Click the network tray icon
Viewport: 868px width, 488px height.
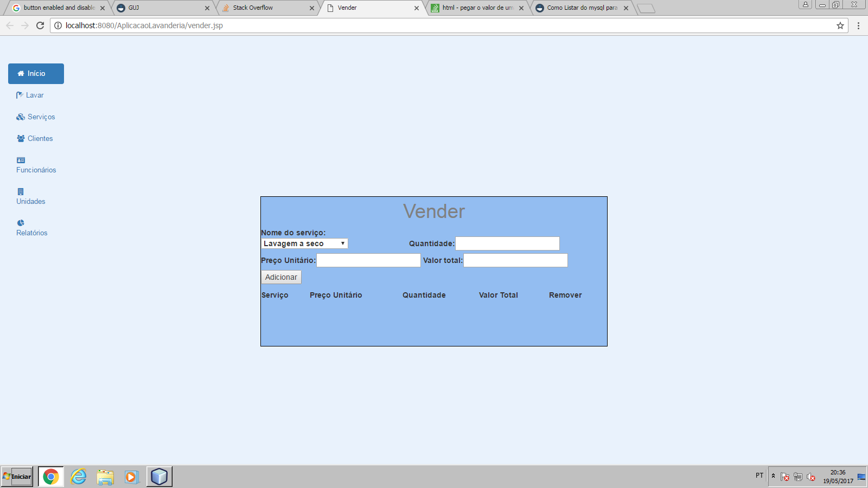(798, 477)
